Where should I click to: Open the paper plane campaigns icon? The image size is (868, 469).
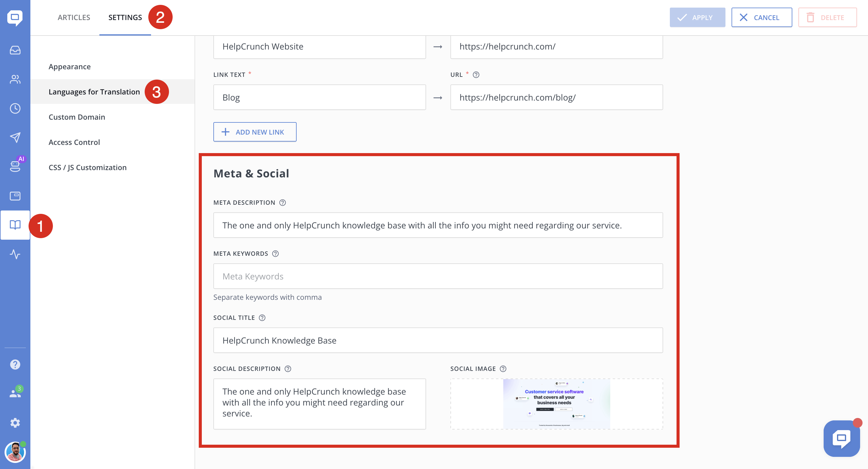coord(15,137)
